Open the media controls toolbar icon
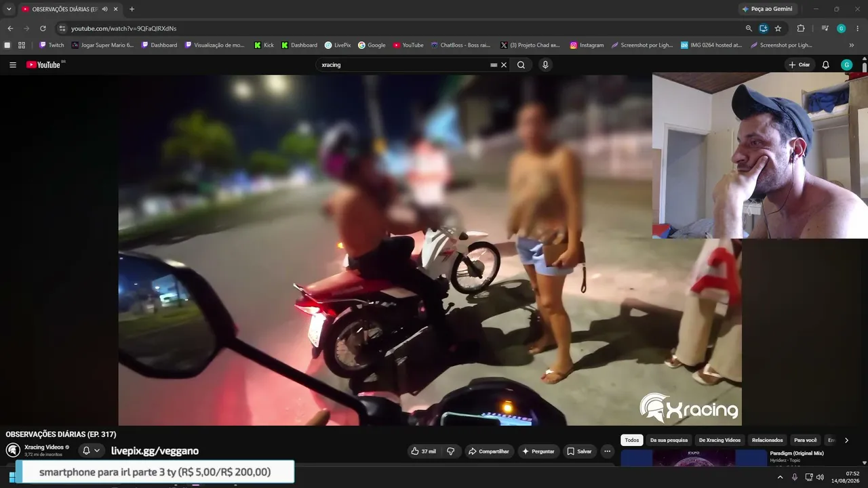Image resolution: width=868 pixels, height=488 pixels. click(x=825, y=28)
